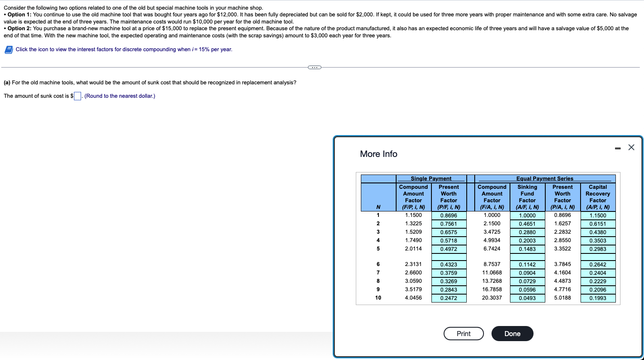This screenshot has width=644, height=360.
Task: Select the bold 'Option 2:' label
Action: pyautogui.click(x=20, y=29)
